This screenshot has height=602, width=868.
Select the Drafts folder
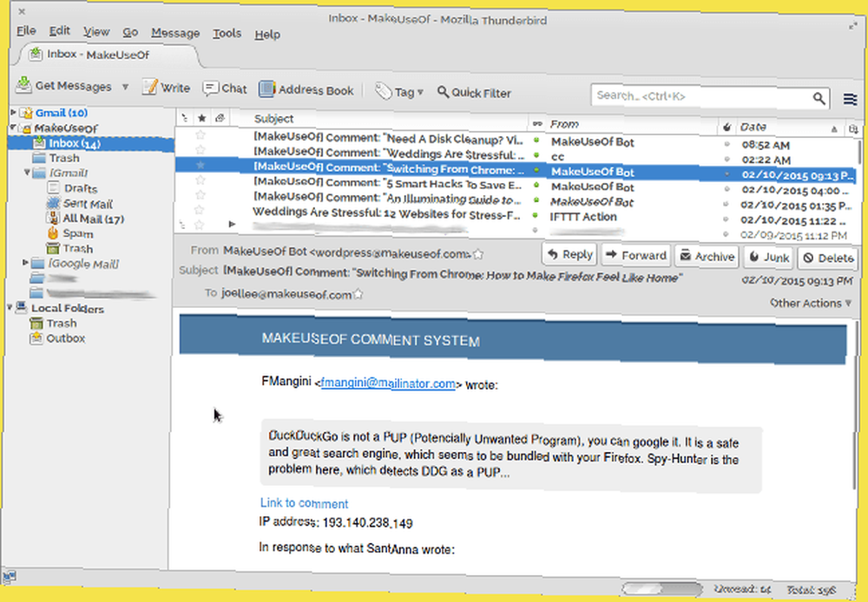[73, 188]
